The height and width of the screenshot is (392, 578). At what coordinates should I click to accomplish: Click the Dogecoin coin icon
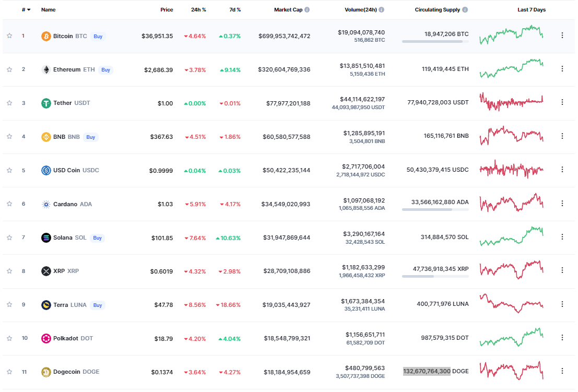tap(47, 371)
